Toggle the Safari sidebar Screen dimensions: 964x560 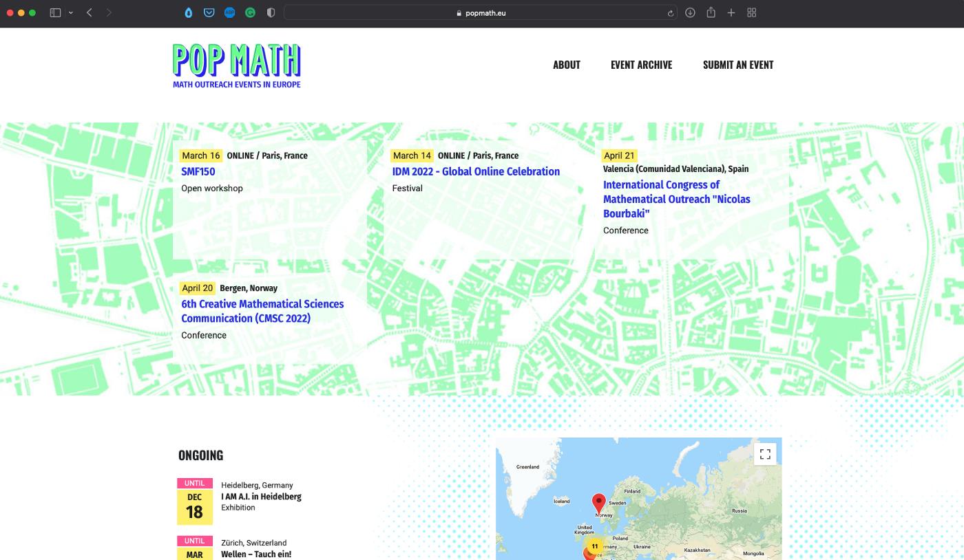pos(55,12)
